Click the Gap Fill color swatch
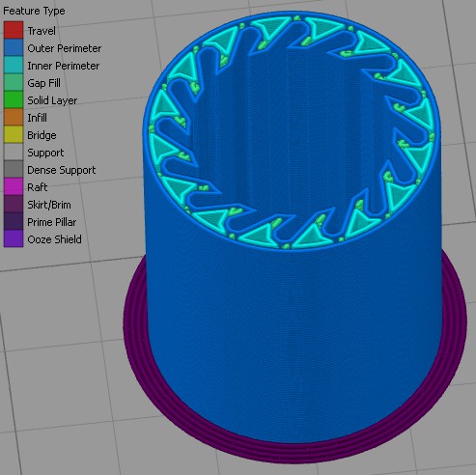476x475 pixels. click(14, 82)
